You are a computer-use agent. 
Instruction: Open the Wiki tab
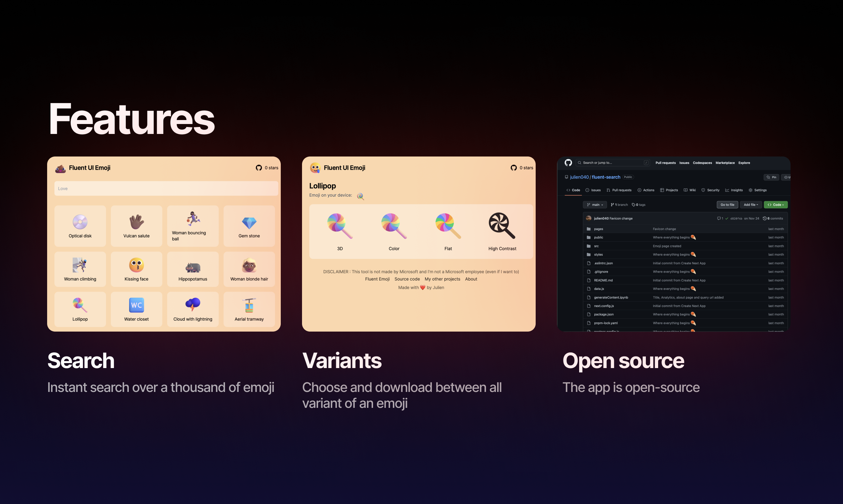coord(690,190)
